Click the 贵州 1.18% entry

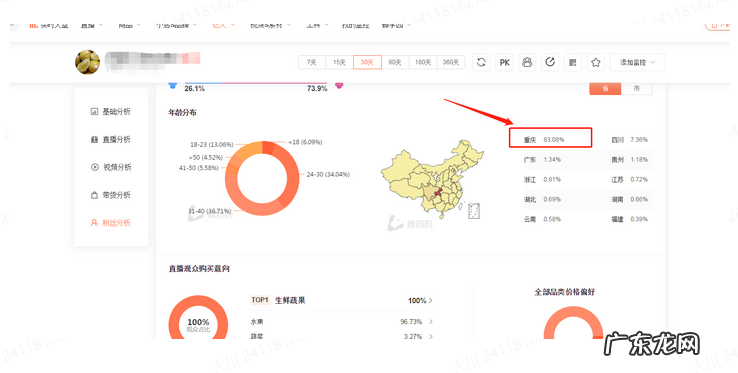tap(629, 160)
